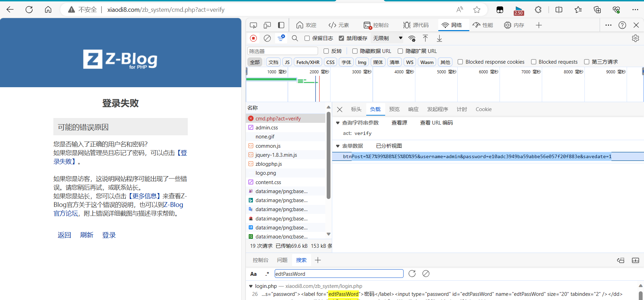Stop recording network log
The width and height of the screenshot is (644, 300).
pos(254,38)
